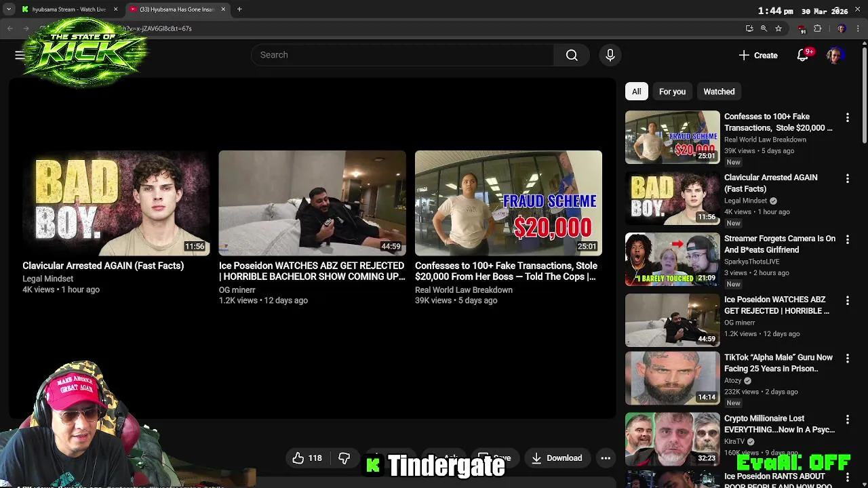Open Chrome three-dot menu

[x=858, y=28]
